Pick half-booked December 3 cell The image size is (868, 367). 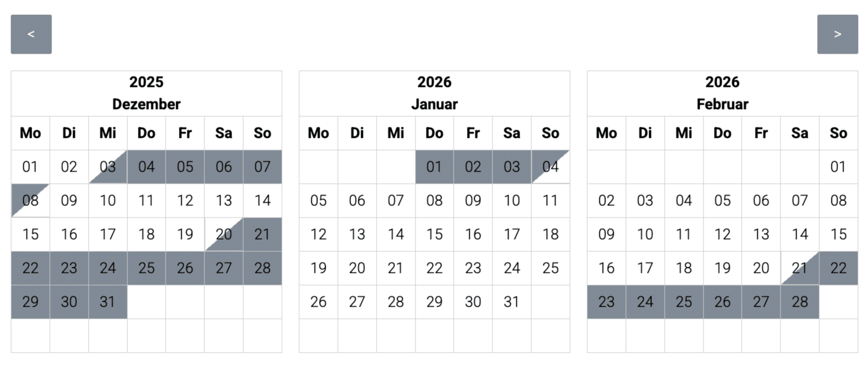tap(107, 167)
